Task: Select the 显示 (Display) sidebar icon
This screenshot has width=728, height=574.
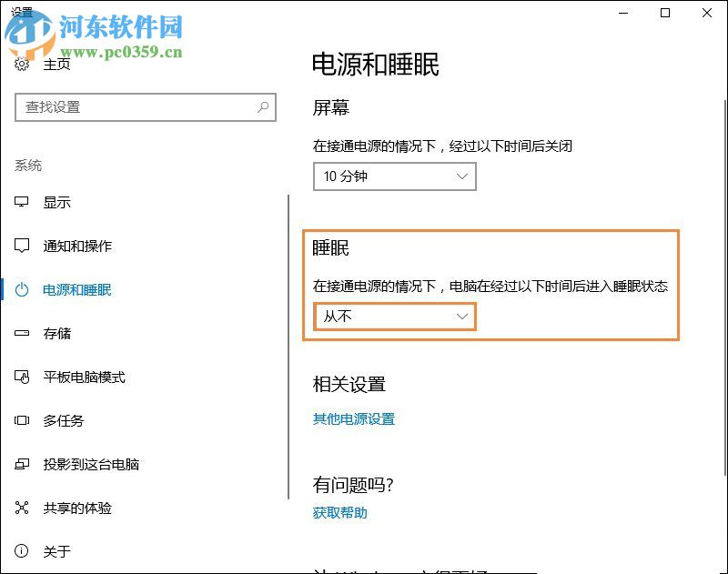Action: 19,203
